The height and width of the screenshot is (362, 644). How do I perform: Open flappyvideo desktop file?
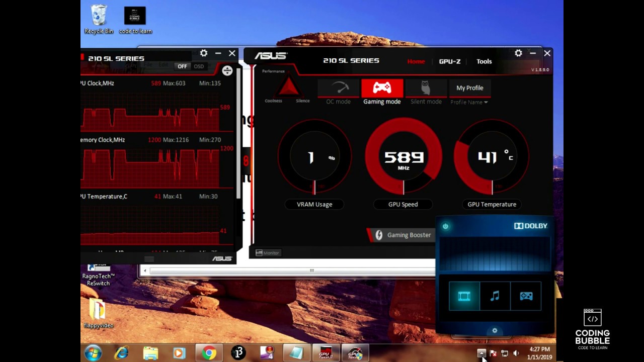pos(98,313)
